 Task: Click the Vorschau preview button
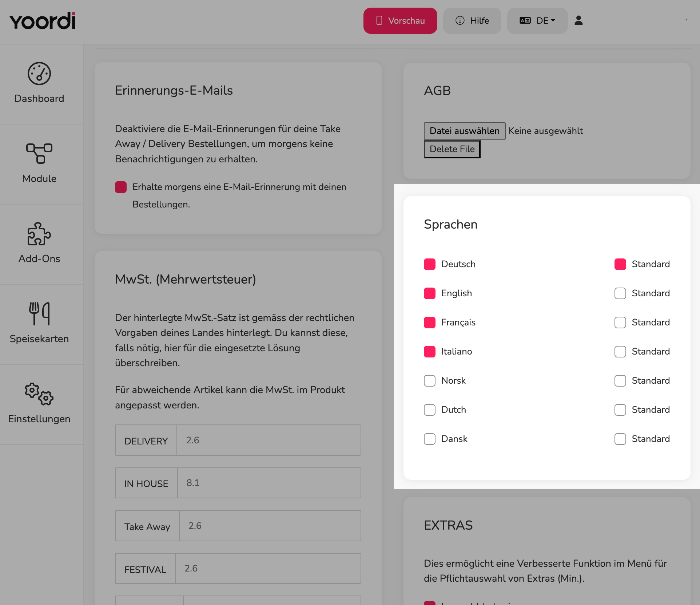pos(400,21)
